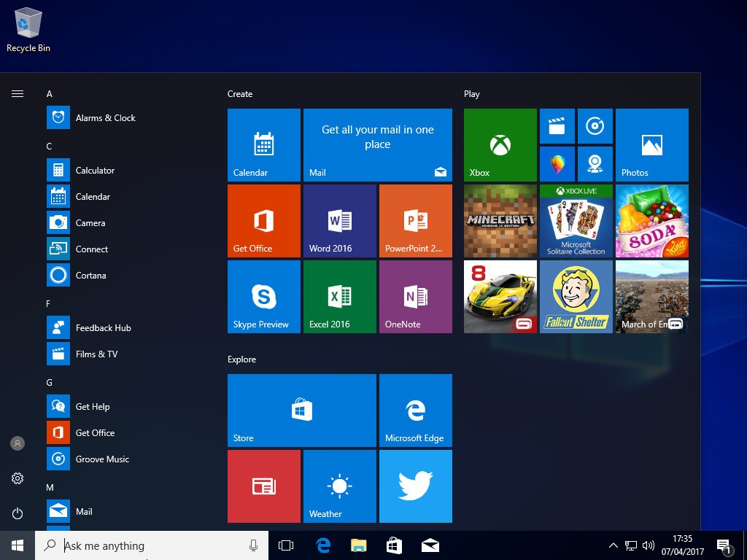Expand the Start menu hamburger navigation
Viewport: 747px width, 560px height.
pos(18,93)
